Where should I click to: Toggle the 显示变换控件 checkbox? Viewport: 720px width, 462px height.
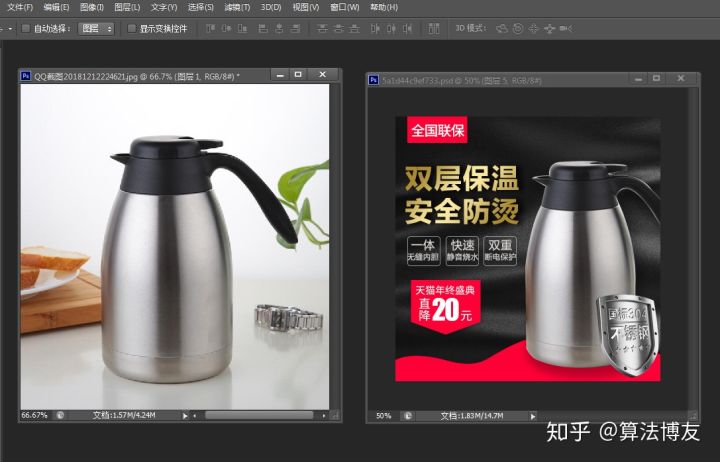coord(131,28)
